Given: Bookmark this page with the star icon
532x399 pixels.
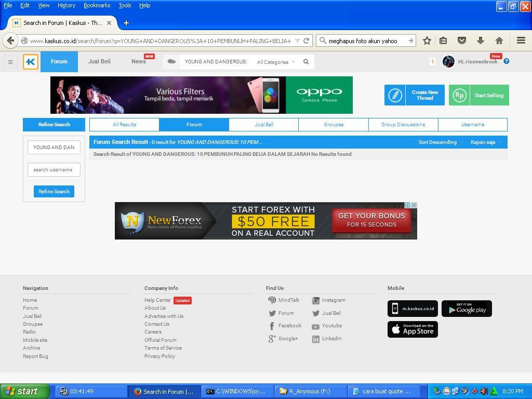Looking at the screenshot, I should click(427, 41).
